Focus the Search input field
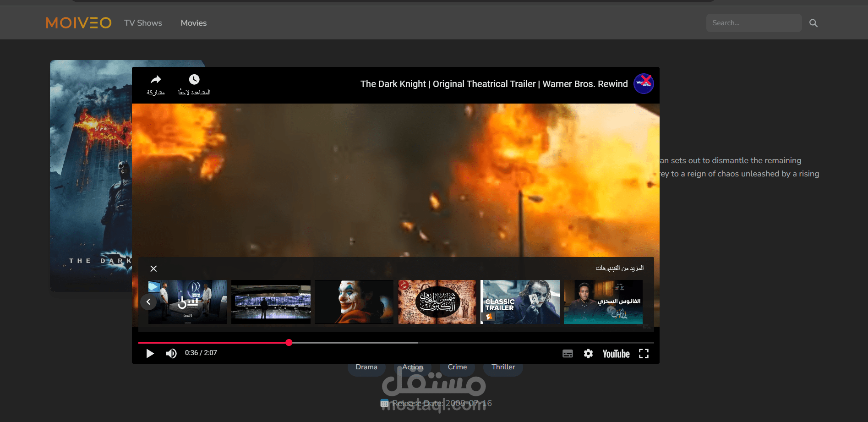This screenshot has width=868, height=422. (753, 23)
